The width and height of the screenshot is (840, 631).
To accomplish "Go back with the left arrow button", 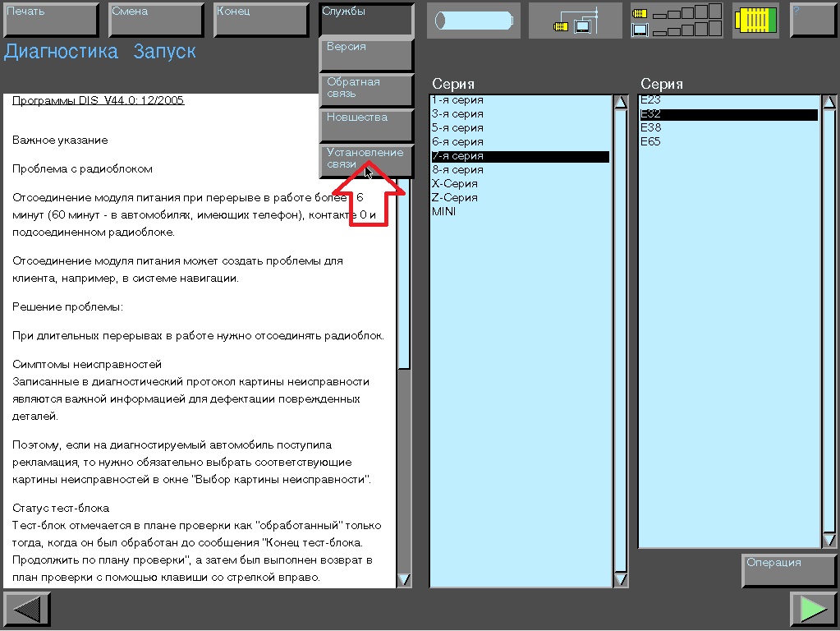I will pos(28,610).
